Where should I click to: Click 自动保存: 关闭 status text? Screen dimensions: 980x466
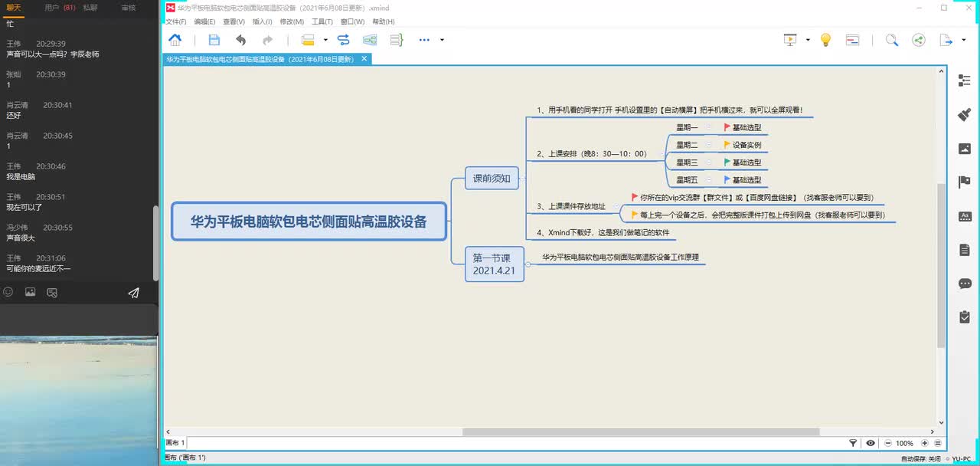[x=920, y=458]
